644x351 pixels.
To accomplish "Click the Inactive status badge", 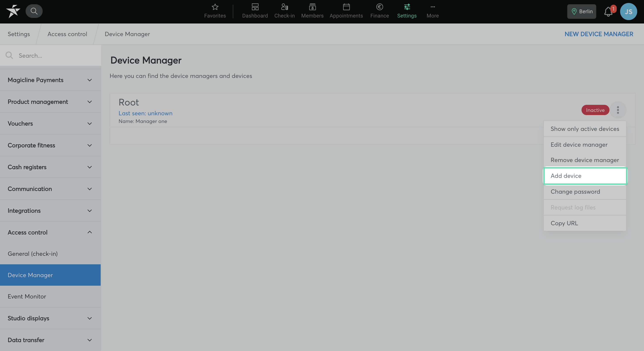I will (x=595, y=110).
